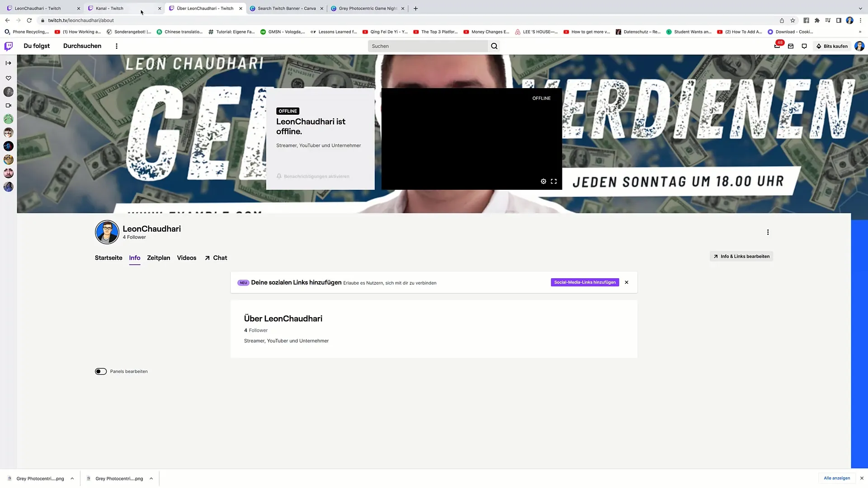Click the Search magnifier icon
Image resolution: width=868 pixels, height=488 pixels.
click(x=495, y=46)
